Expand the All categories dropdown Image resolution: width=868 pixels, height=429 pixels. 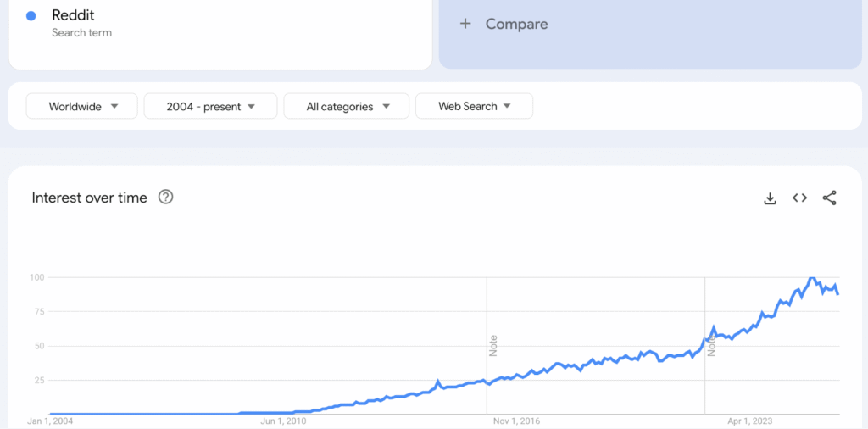point(347,107)
